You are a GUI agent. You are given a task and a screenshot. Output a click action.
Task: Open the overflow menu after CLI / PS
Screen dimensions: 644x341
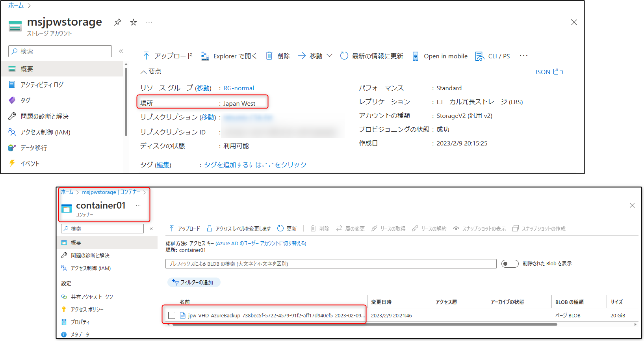point(523,56)
